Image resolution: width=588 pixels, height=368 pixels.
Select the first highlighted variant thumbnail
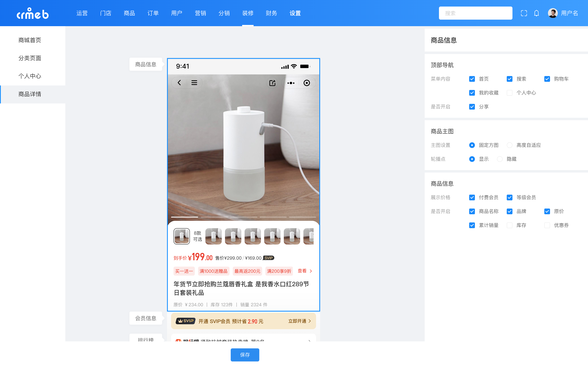tap(182, 236)
